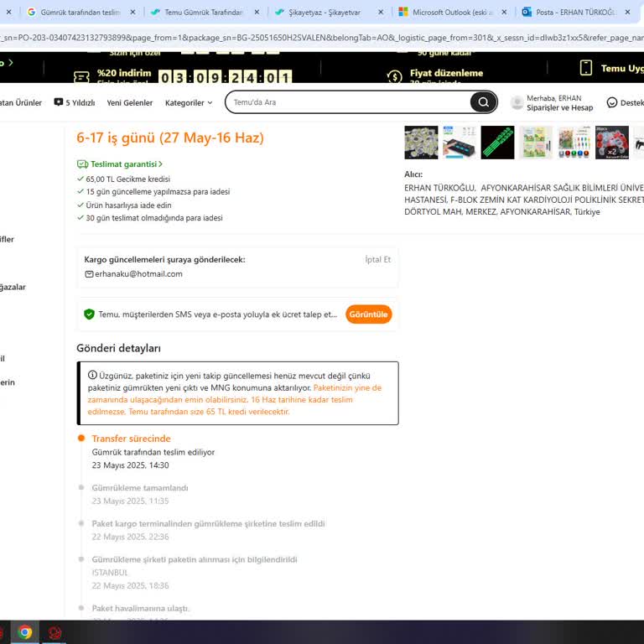Switch to Temu Gümrük Tarafından tab

(203, 13)
